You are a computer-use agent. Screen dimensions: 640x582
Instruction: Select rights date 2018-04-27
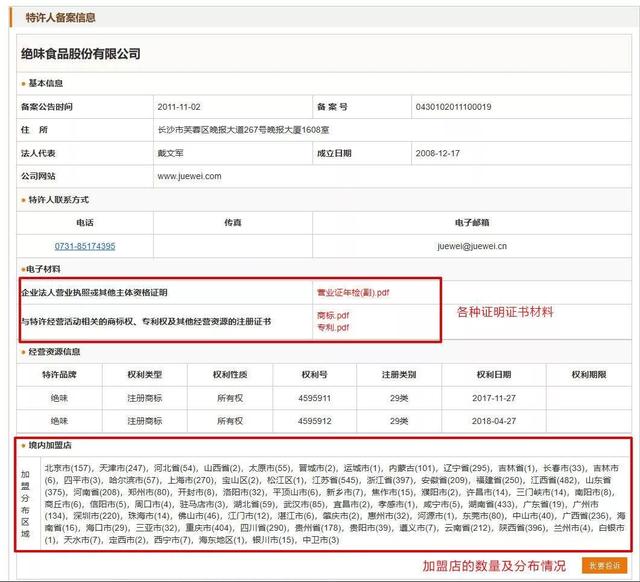494,421
